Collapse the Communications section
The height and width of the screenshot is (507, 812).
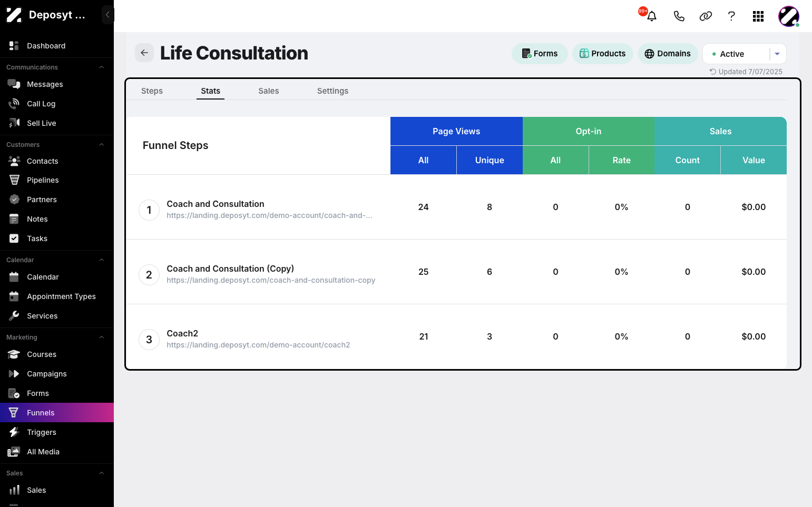(x=102, y=67)
